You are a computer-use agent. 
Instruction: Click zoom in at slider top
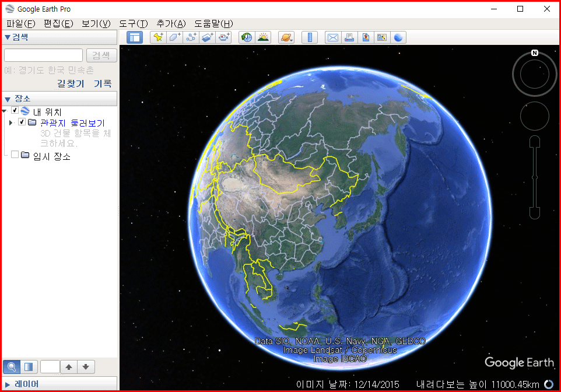535,141
